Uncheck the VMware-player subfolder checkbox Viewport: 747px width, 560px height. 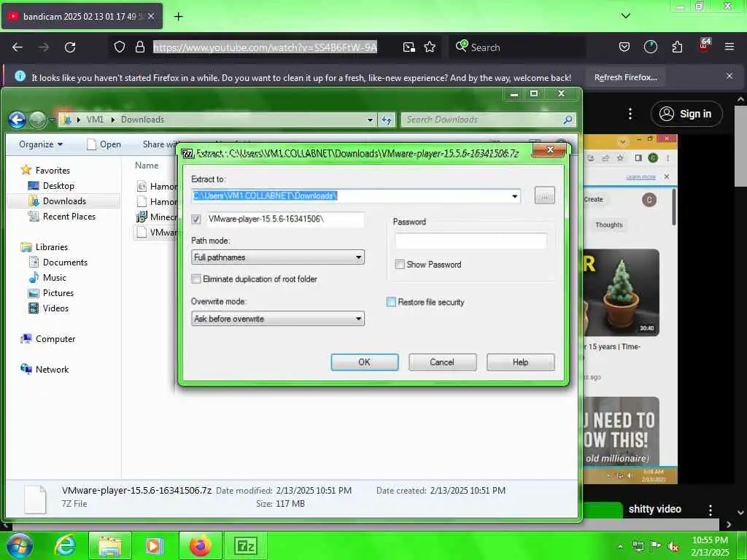[196, 219]
